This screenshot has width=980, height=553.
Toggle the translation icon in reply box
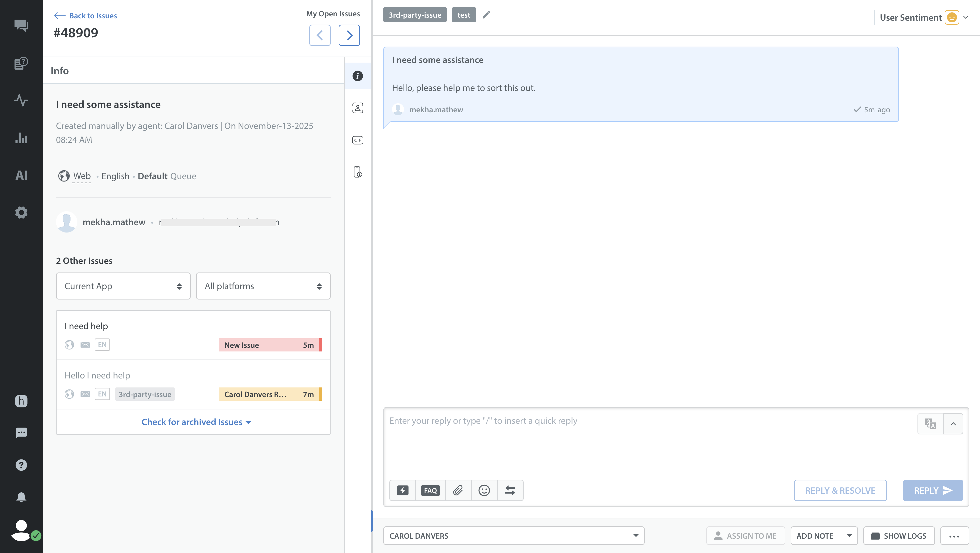[x=931, y=423]
